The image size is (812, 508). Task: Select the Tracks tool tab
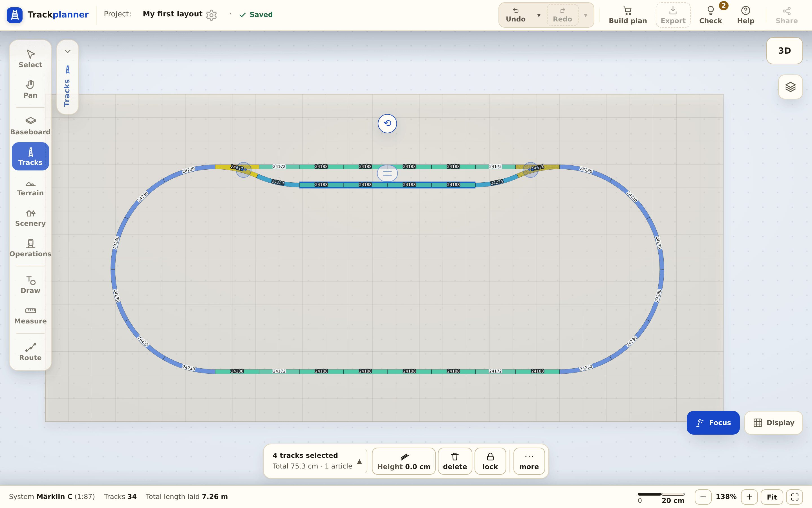pyautogui.click(x=30, y=157)
